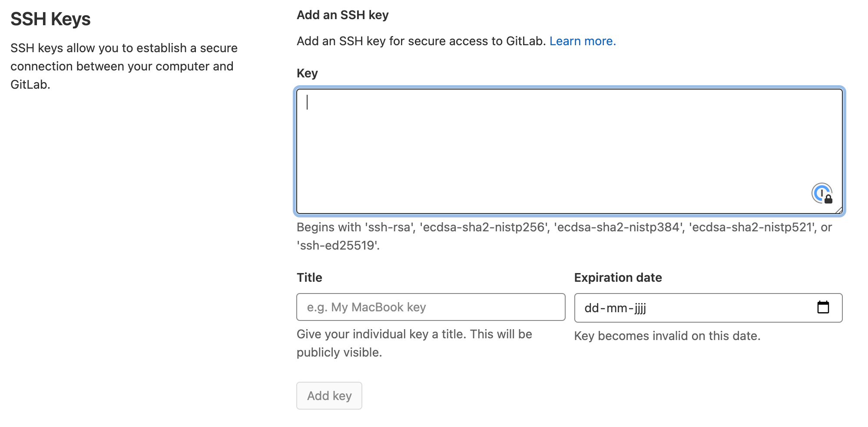The width and height of the screenshot is (868, 427).
Task: Click the Expiration date label
Action: (618, 277)
